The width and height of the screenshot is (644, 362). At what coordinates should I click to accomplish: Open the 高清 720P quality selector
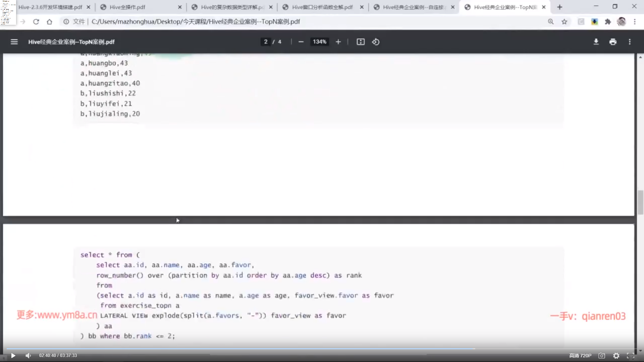[580, 356]
